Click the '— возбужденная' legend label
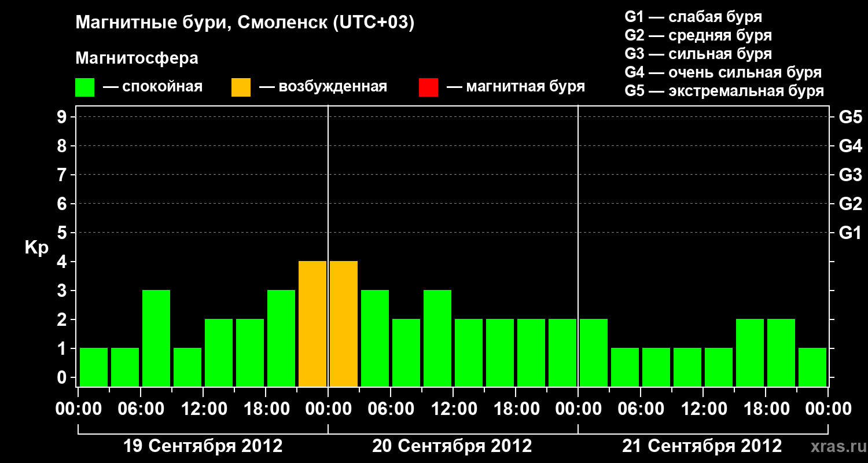Viewport: 868px width, 463px height. 323,87
